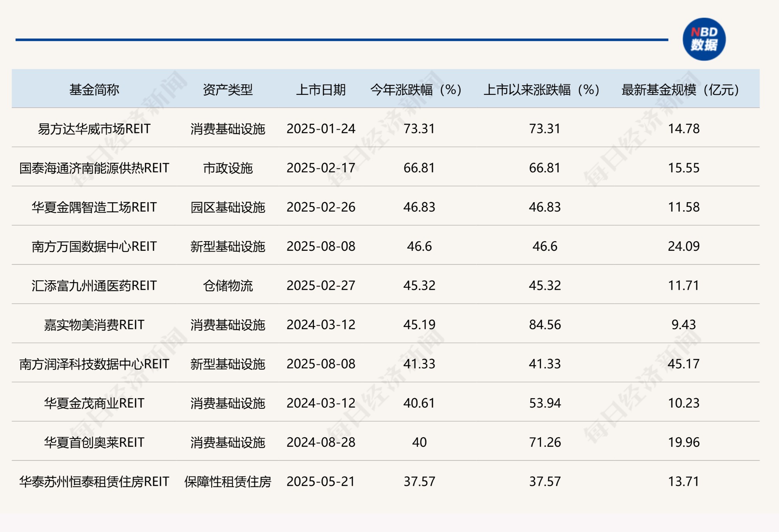
Task: Click the NBD数据 round logo
Action: click(704, 39)
